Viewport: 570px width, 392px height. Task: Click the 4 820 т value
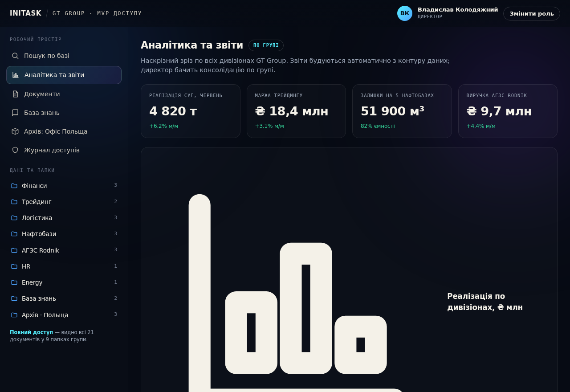[173, 111]
